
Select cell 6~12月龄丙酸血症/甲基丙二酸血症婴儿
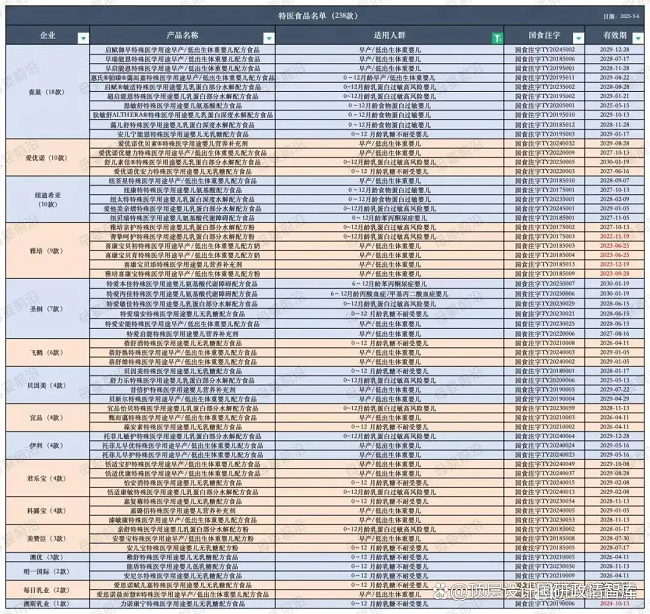(390, 294)
